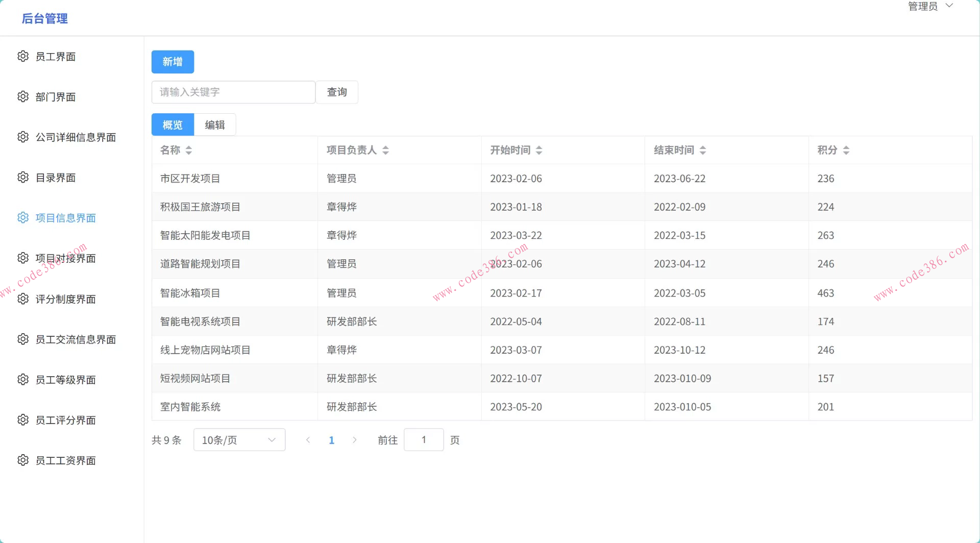The image size is (980, 543).
Task: Switch to the 编辑 tab
Action: 215,124
